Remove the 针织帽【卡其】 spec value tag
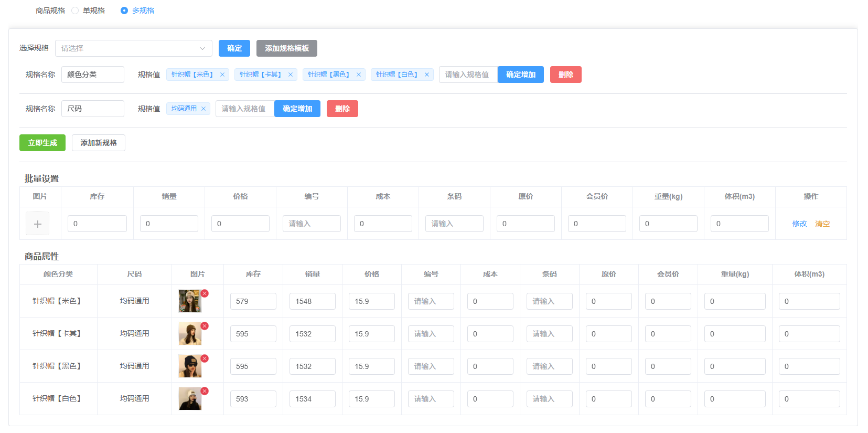The height and width of the screenshot is (433, 868). (x=291, y=75)
